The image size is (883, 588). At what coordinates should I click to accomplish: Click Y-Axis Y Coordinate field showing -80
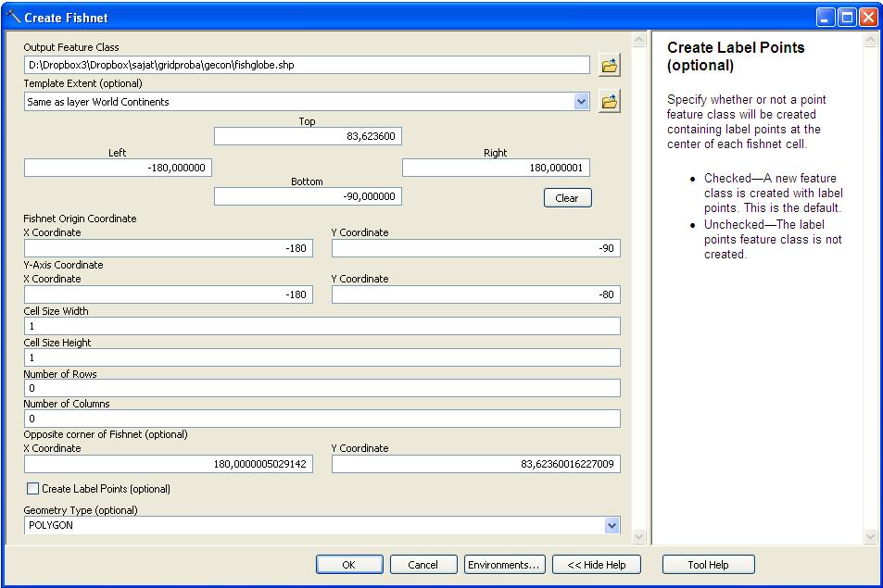[x=476, y=294]
